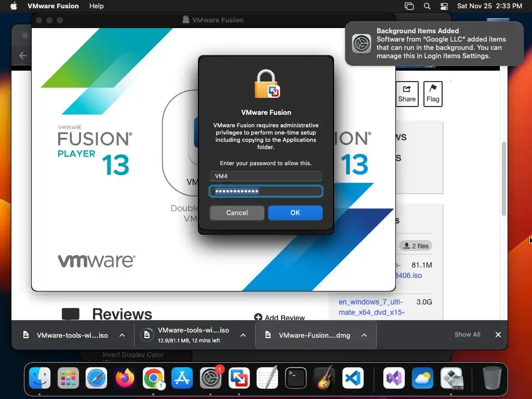Viewport: 532px width, 399px height.
Task: Open Boot Camp Assistant from the Dock
Action: pos(451,378)
